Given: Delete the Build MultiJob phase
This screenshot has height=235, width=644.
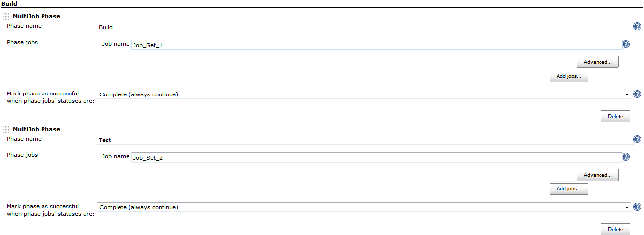Looking at the screenshot, I should click(x=615, y=117).
